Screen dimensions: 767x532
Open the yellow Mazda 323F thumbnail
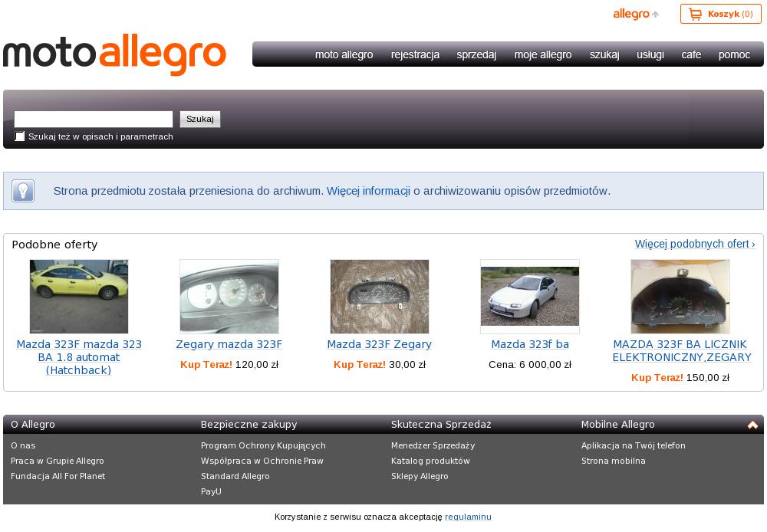pyautogui.click(x=79, y=297)
